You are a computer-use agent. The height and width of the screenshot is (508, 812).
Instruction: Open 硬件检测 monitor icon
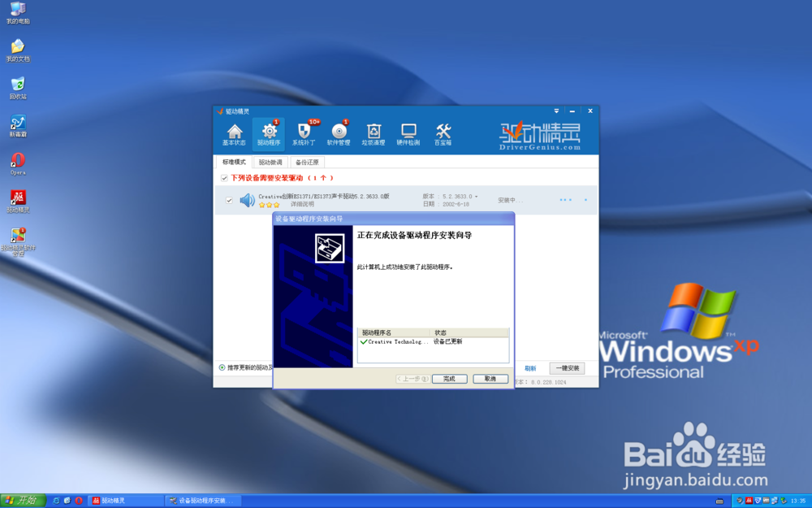408,134
